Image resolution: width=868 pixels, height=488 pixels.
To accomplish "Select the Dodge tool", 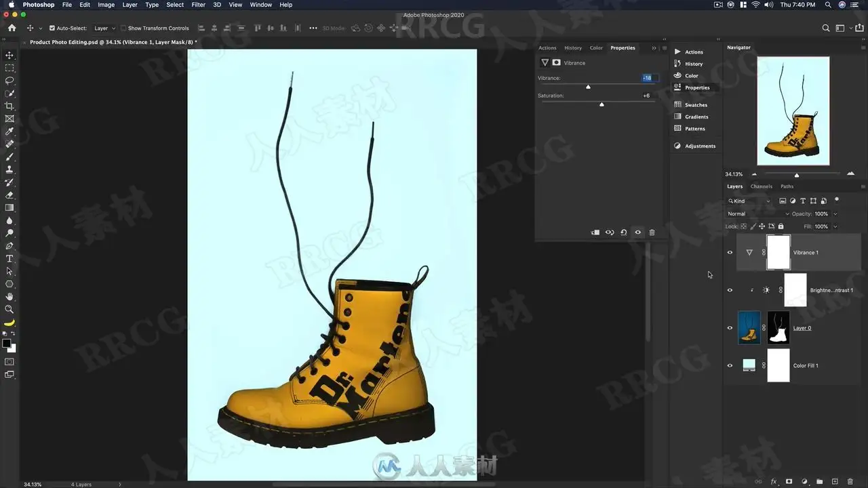I will point(9,233).
